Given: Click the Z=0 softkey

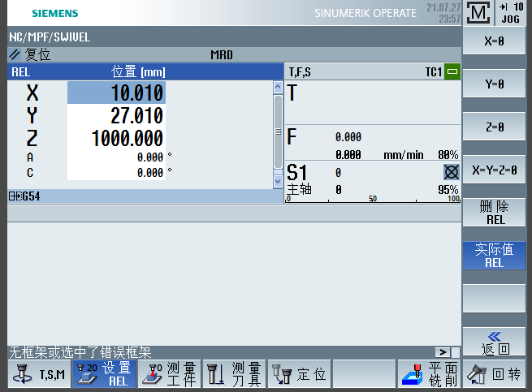Looking at the screenshot, I should (494, 127).
